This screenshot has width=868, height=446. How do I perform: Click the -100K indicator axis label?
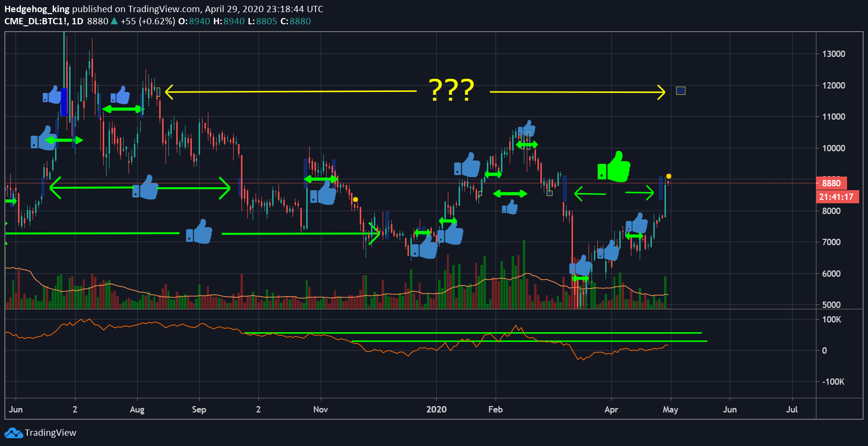(x=833, y=382)
